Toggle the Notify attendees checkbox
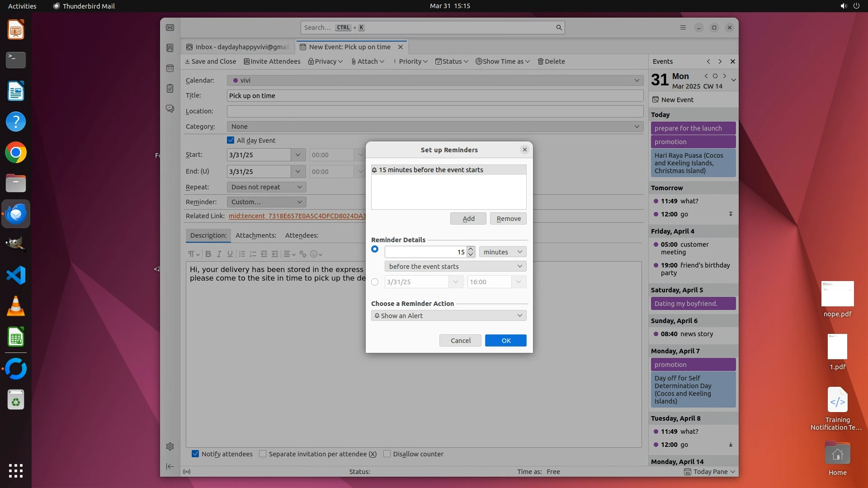Viewport: 868px width, 488px height. point(195,454)
